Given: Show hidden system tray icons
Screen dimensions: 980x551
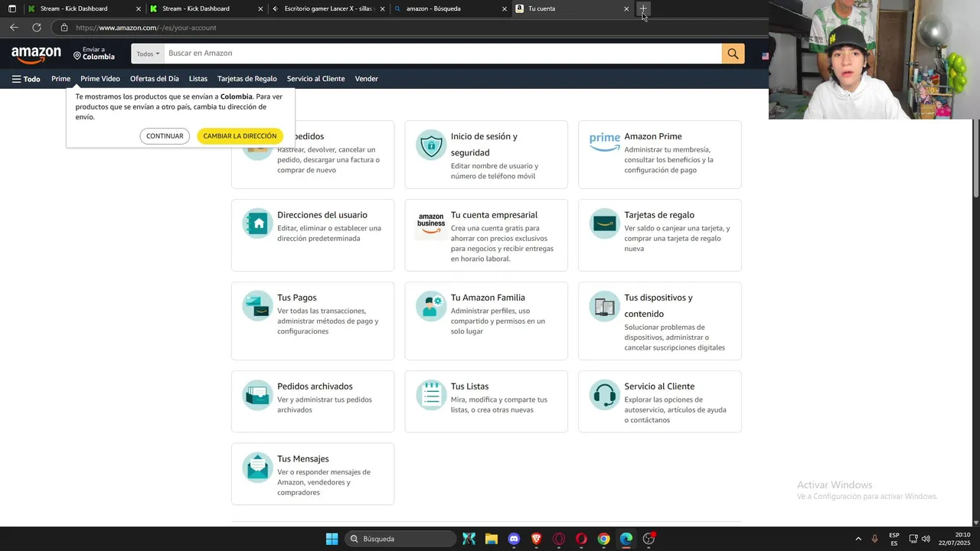Looking at the screenshot, I should pos(858,539).
